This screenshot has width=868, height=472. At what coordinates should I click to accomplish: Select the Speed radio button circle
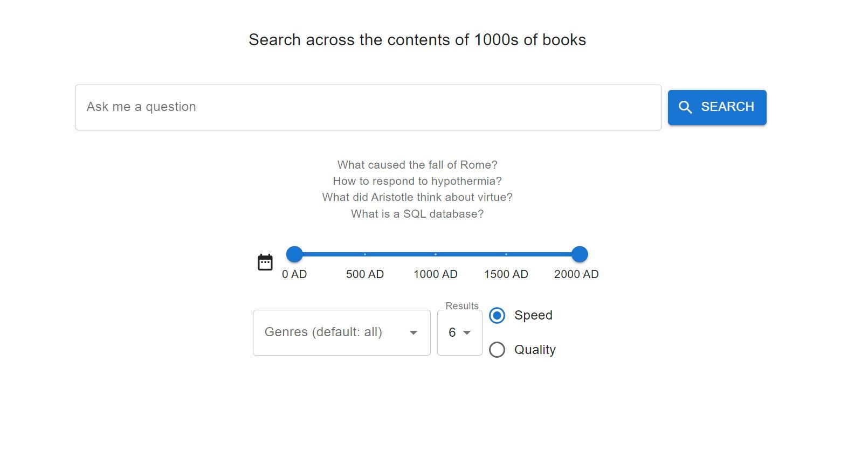497,316
